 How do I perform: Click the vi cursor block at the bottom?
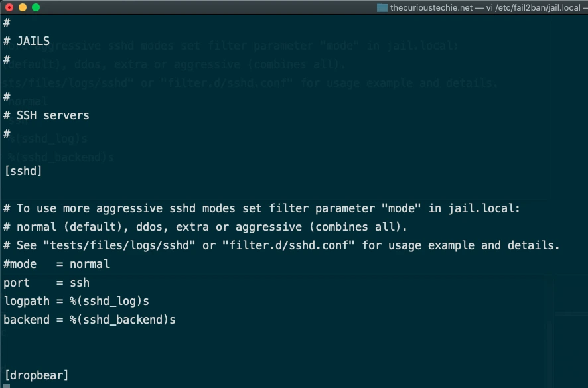[x=7, y=386]
